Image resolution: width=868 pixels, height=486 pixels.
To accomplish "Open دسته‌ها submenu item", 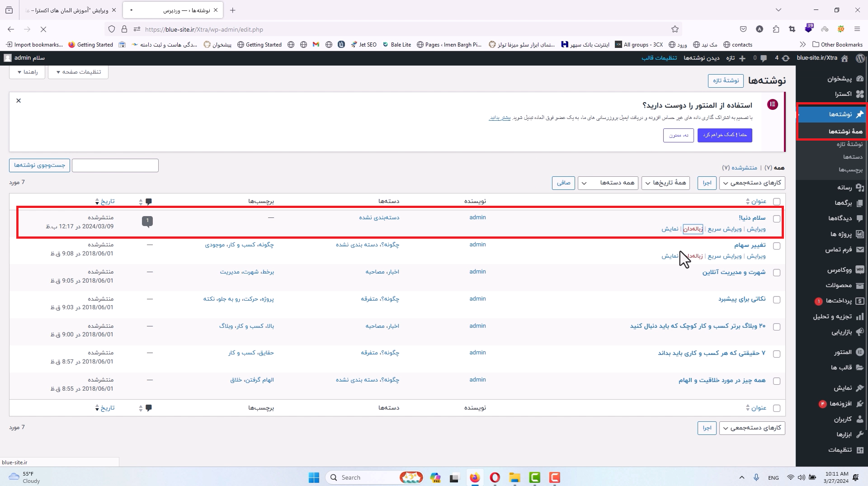I will pyautogui.click(x=853, y=157).
